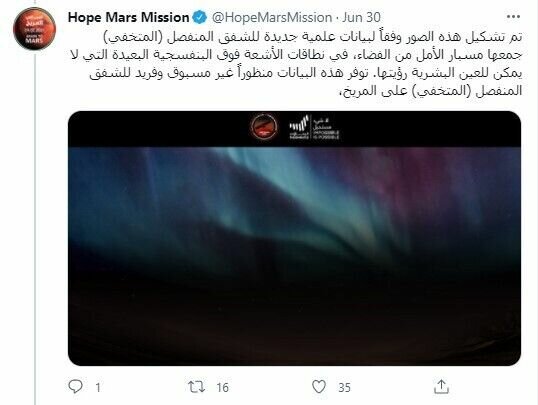The image size is (538, 405).
Task: Open the reply speech bubble icon
Action: [x=75, y=386]
